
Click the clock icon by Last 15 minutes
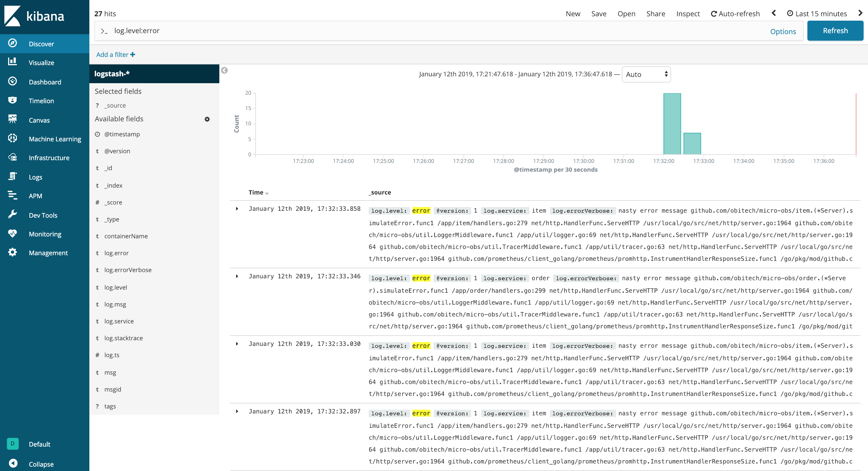tap(790, 13)
